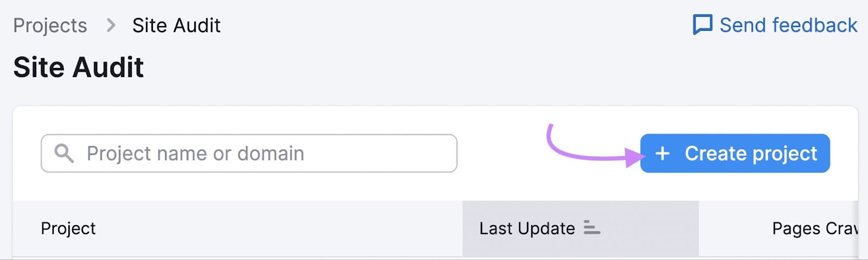
Task: Click the Send feedback speech bubble icon
Action: [x=703, y=25]
